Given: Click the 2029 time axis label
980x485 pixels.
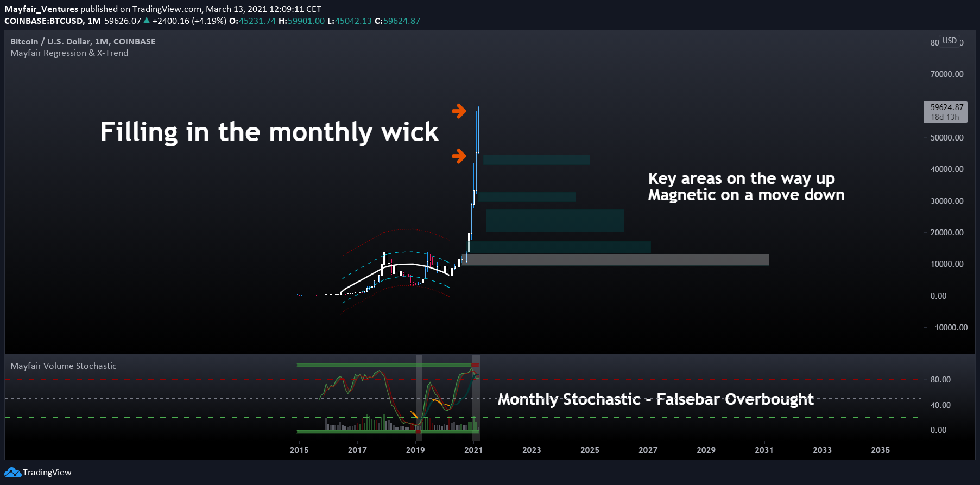Looking at the screenshot, I should (706, 450).
